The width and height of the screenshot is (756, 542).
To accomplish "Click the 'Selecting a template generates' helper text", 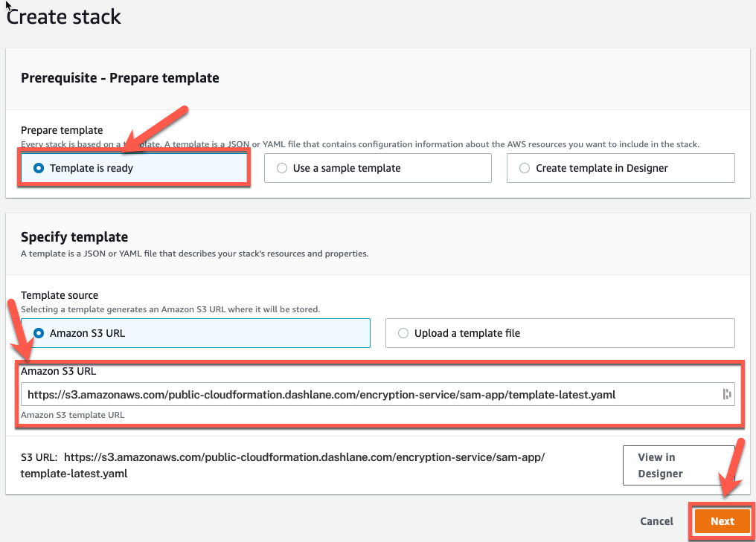I will (170, 309).
